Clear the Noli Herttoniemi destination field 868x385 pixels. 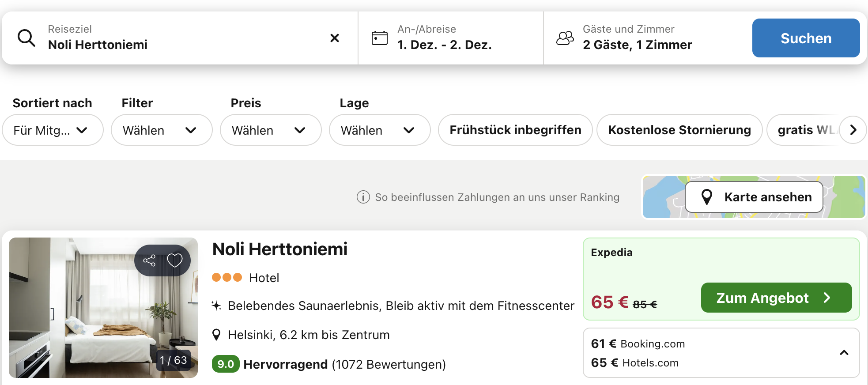click(x=335, y=38)
